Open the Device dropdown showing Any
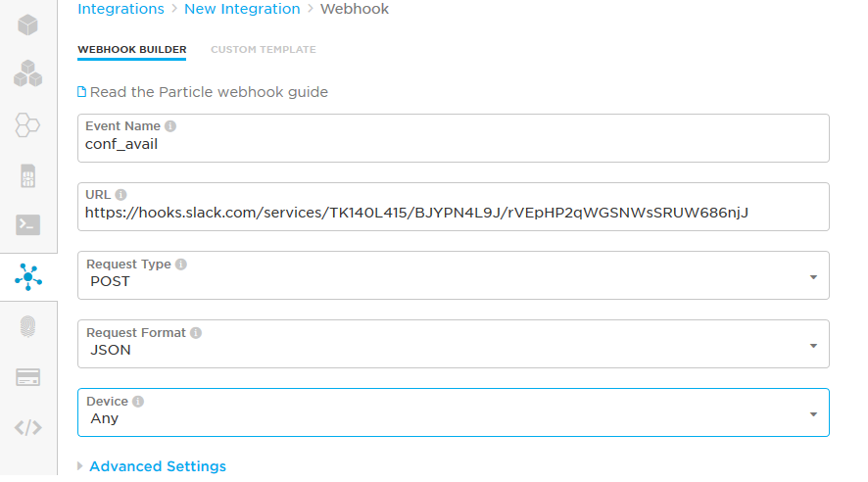Viewport: 868px width, 482px height. click(453, 412)
